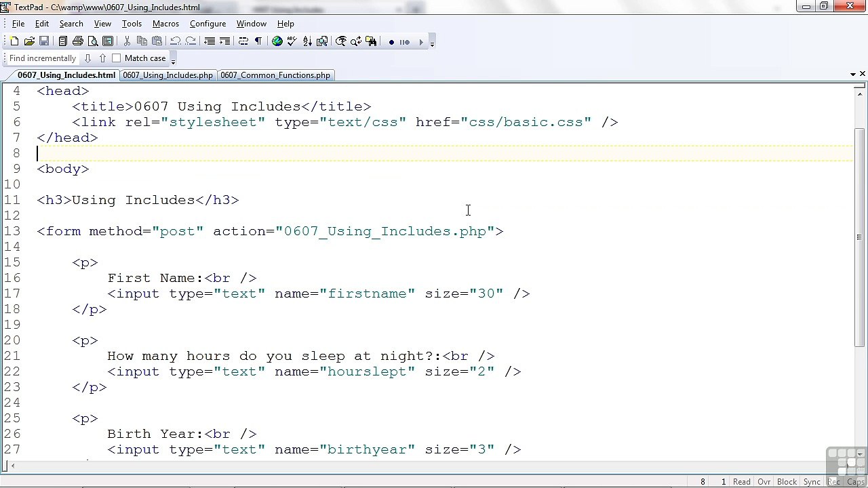Viewport: 868px width, 488px height.
Task: Click the macro pause/stop toolbar icon
Action: 405,42
